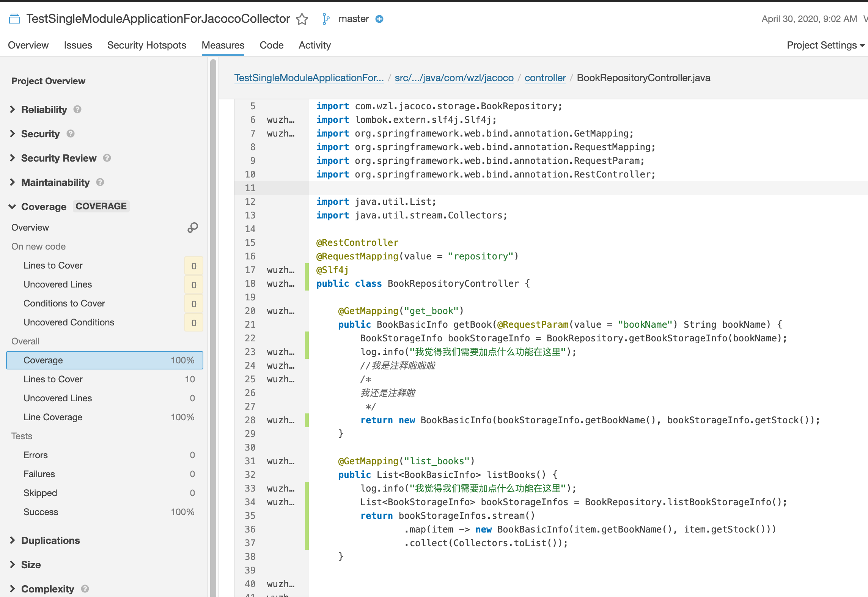Viewport: 868px width, 597px height.
Task: Click the blue plus icon beside master branch
Action: (379, 19)
